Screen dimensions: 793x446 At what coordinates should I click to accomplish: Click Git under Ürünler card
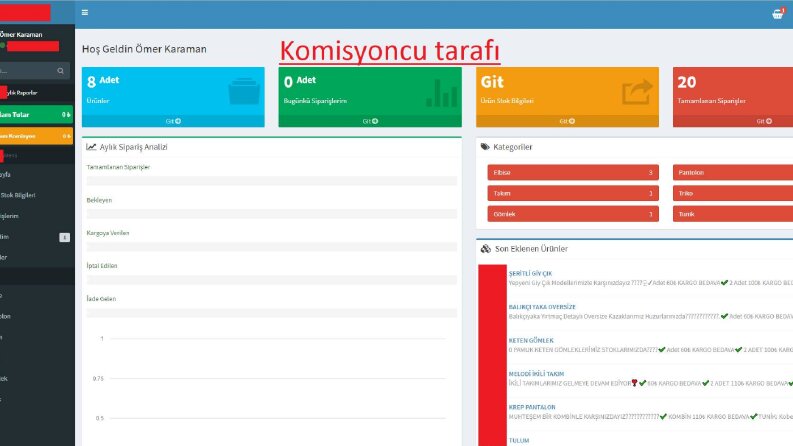pos(173,121)
